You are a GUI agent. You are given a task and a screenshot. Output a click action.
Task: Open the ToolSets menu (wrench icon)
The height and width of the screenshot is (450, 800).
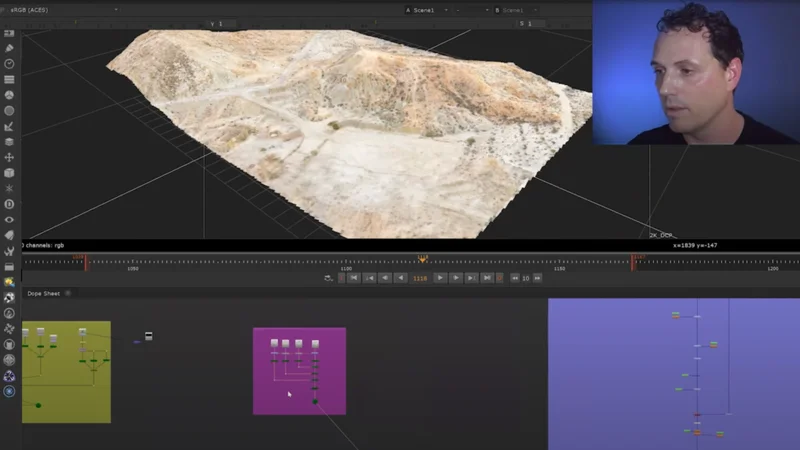click(x=9, y=251)
